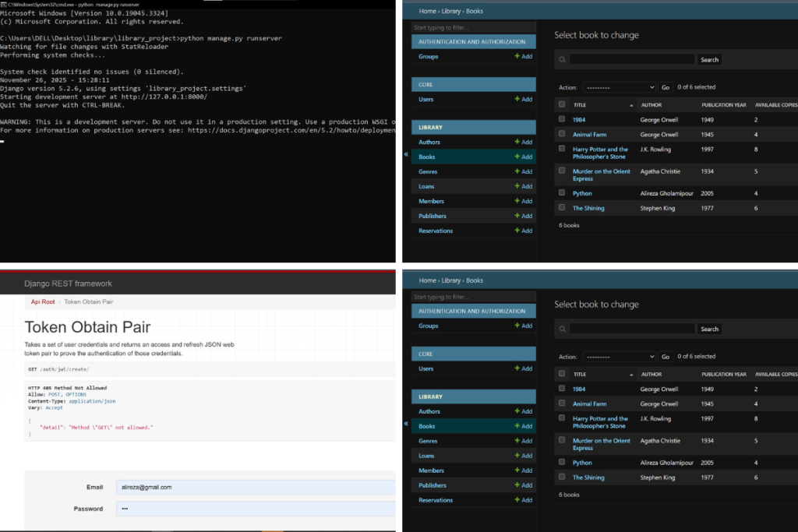
Task: Toggle select-all header checkbox in upper admin panel
Action: [x=562, y=104]
